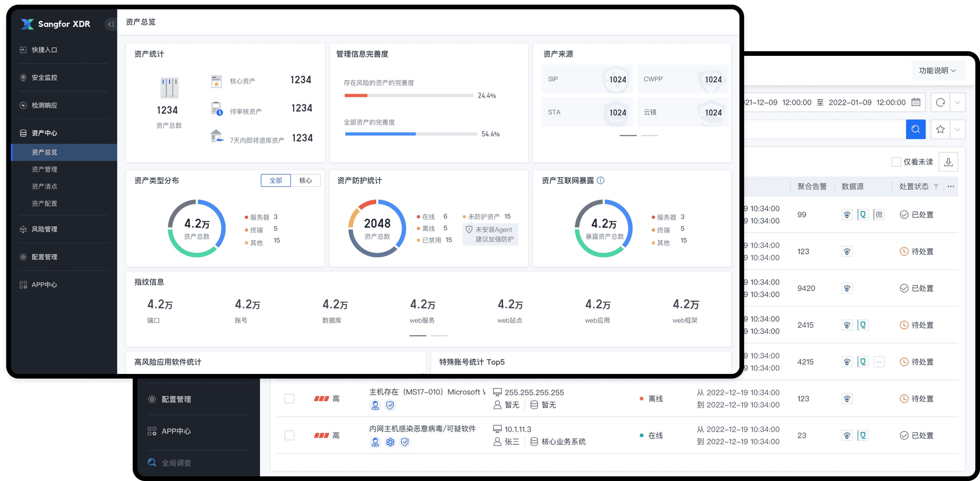
Task: Toggle the 仅看未读 checkbox
Action: pos(896,162)
